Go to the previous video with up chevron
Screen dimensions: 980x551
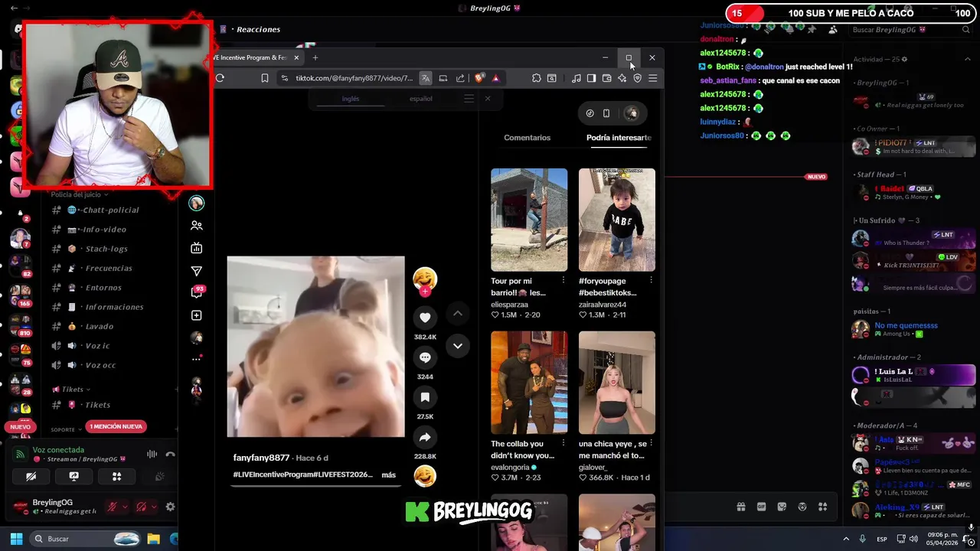click(457, 313)
